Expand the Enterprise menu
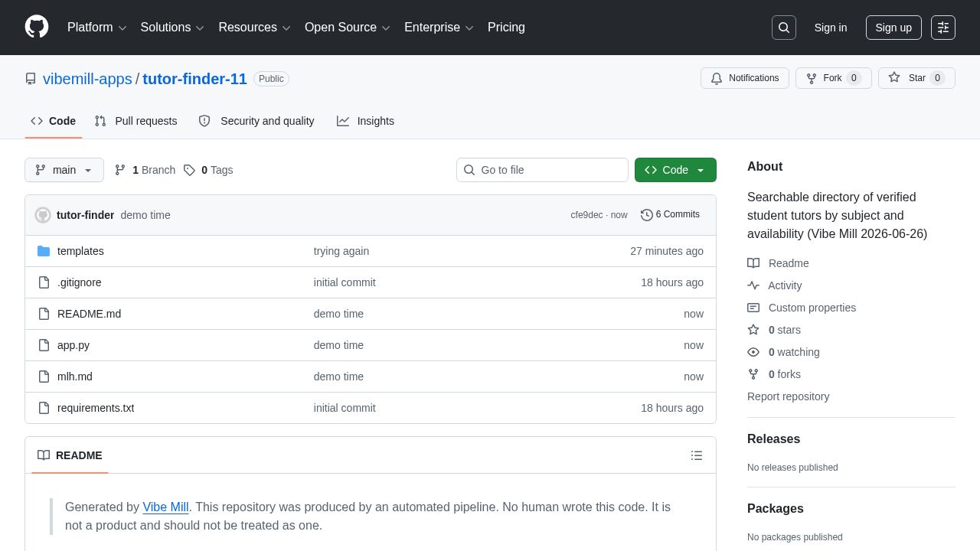This screenshot has height=551, width=980. point(439,28)
